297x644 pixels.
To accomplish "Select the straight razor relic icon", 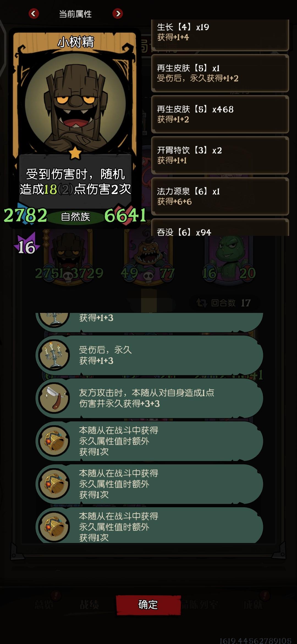I will [54, 398].
